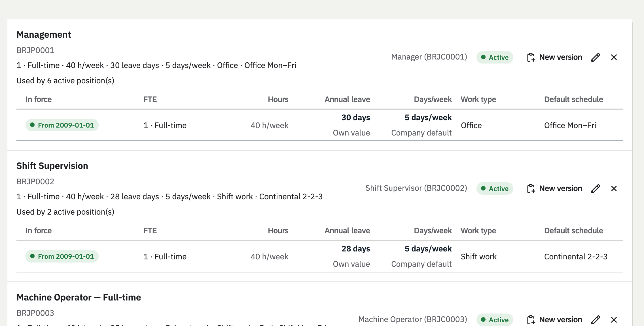644x326 pixels.
Task: Select Shift Supervision From 2009-01-01 version badge
Action: pos(62,256)
